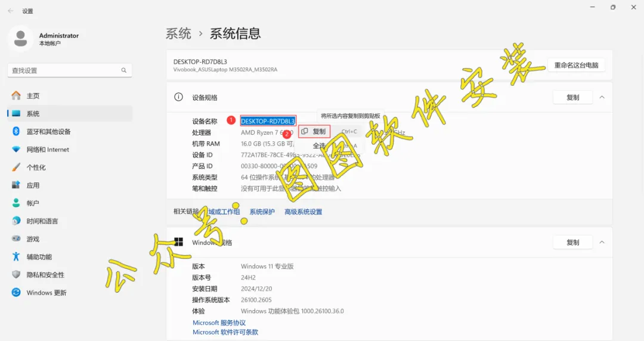Click the OS build 26100.2605 value
The height and width of the screenshot is (341, 644).
pos(256,300)
